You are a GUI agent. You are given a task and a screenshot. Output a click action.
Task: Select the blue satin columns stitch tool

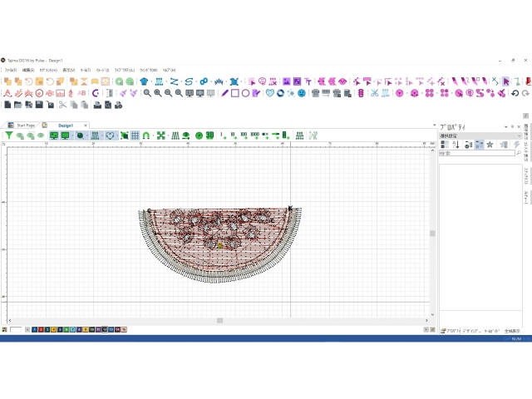159,81
